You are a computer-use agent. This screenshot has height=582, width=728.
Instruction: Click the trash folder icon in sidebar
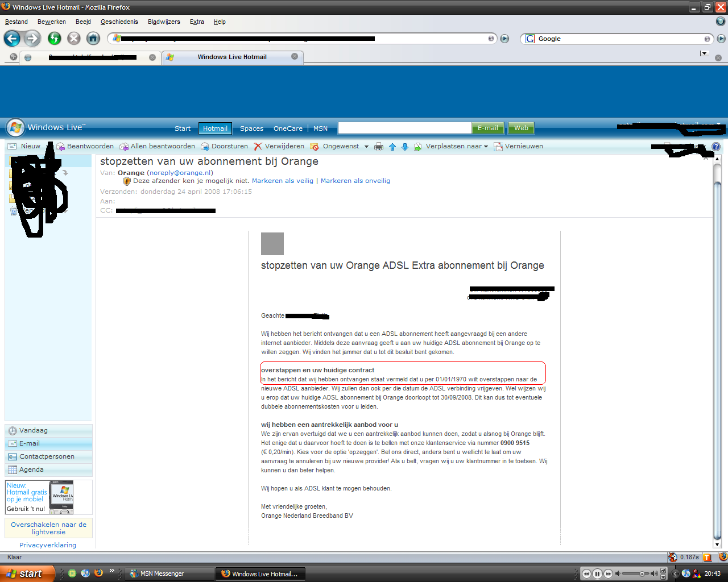14,211
